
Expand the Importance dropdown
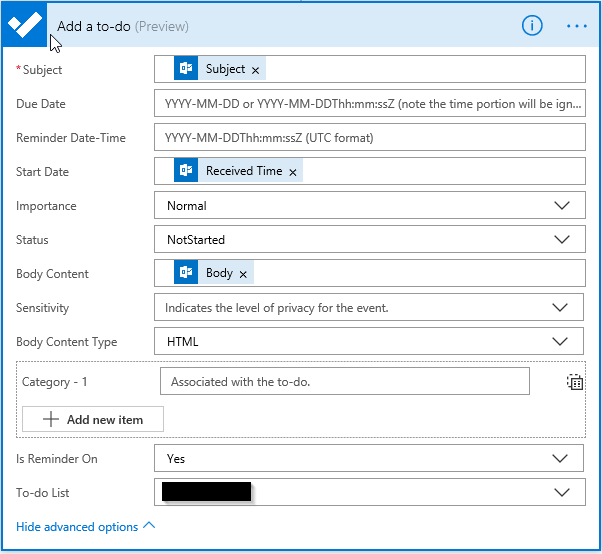click(562, 206)
